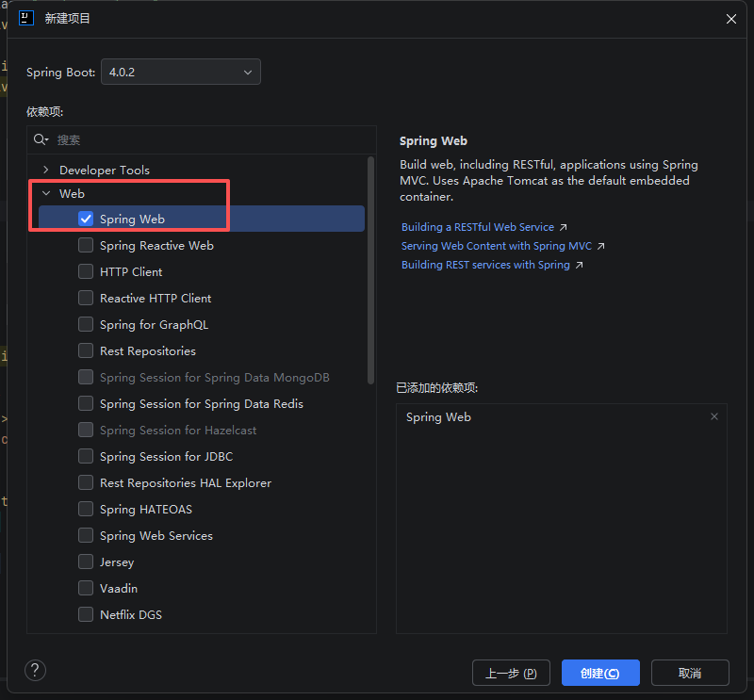The width and height of the screenshot is (754, 700).
Task: Enable Spring Session for Spring Data Redis
Action: (x=86, y=403)
